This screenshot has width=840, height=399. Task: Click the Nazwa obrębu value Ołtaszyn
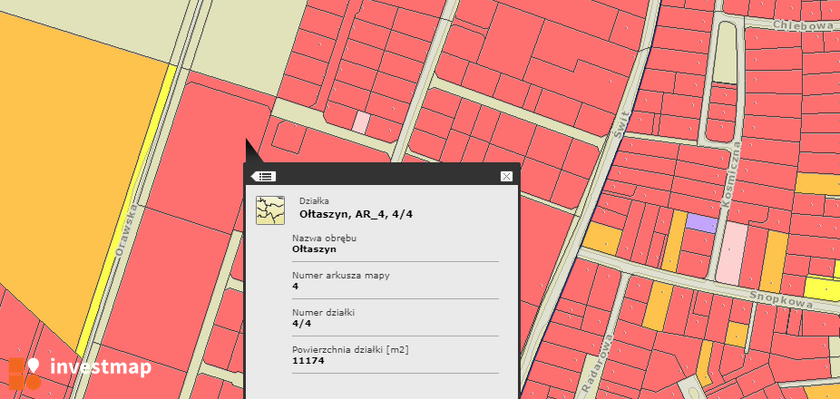pos(314,249)
